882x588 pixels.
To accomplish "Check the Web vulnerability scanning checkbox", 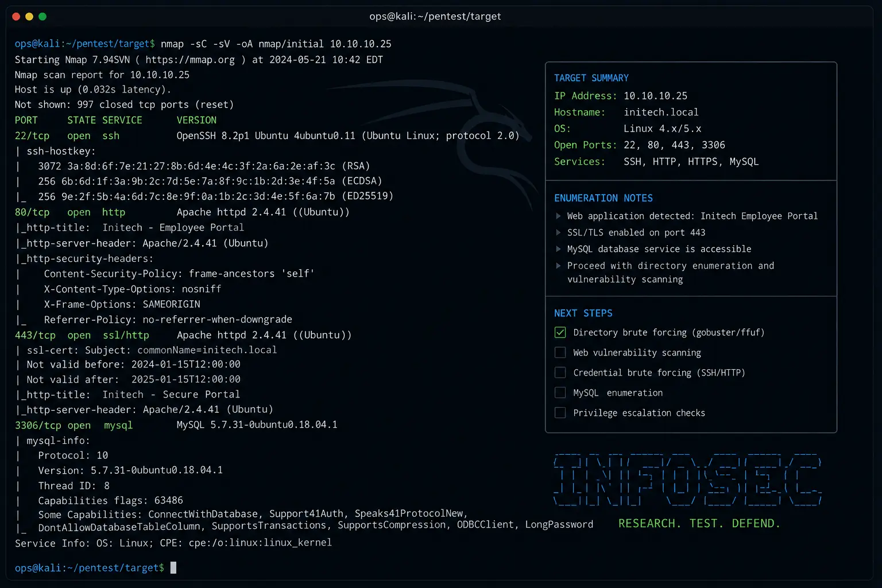I will pos(560,353).
